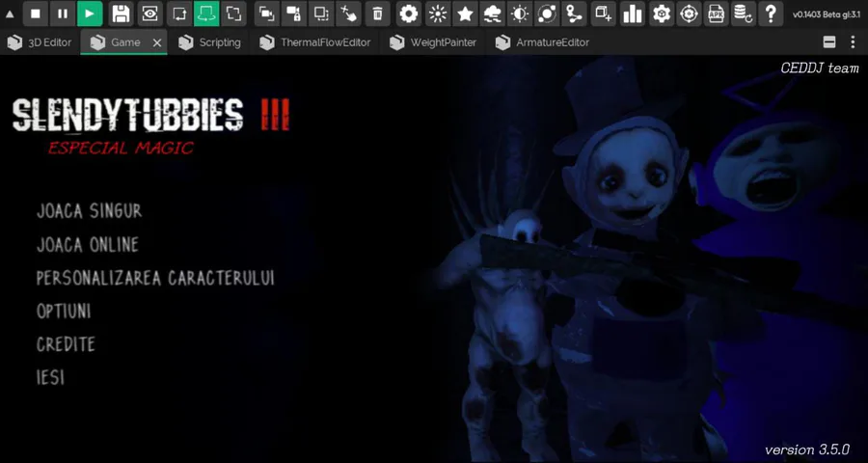868x463 pixels.
Task: Click the square with rotating arrow icon
Action: point(179,14)
